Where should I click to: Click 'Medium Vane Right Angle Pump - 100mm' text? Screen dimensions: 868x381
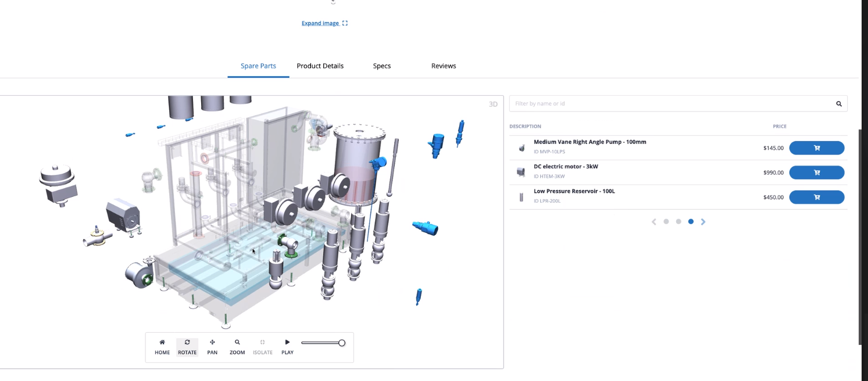(x=590, y=142)
